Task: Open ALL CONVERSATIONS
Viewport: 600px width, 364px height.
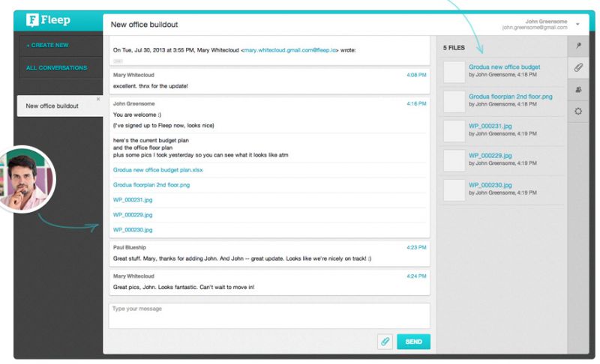Action: pyautogui.click(x=57, y=68)
